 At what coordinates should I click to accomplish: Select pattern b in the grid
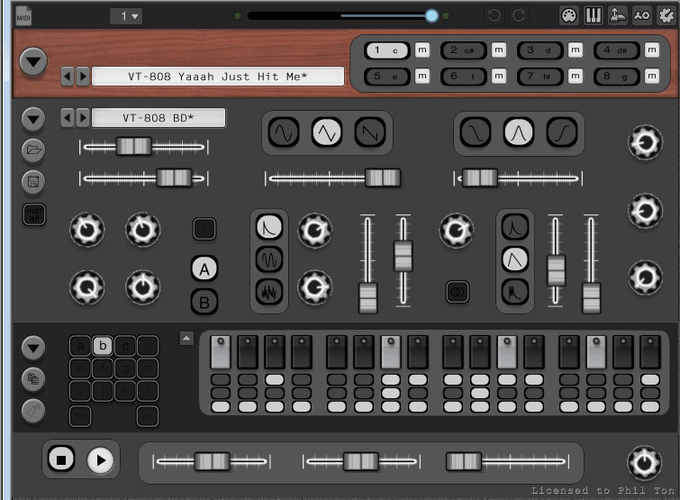pos(103,346)
